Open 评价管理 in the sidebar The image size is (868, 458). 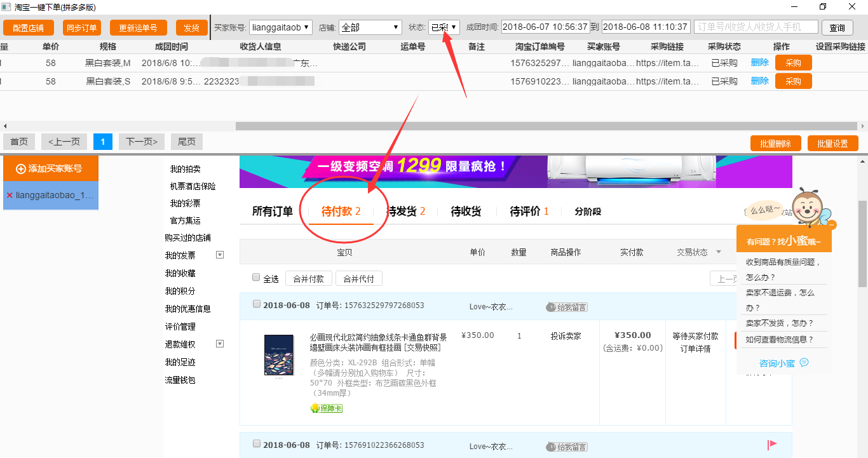tap(180, 327)
